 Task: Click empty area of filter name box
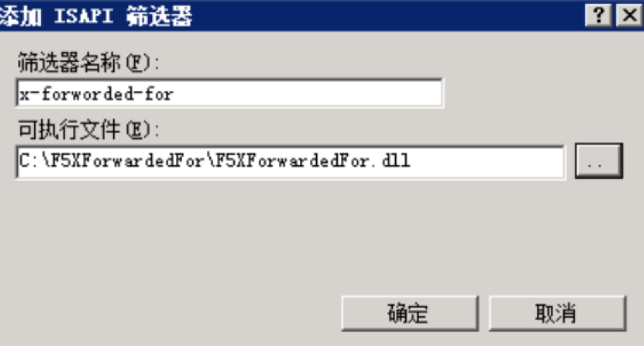pos(309,94)
